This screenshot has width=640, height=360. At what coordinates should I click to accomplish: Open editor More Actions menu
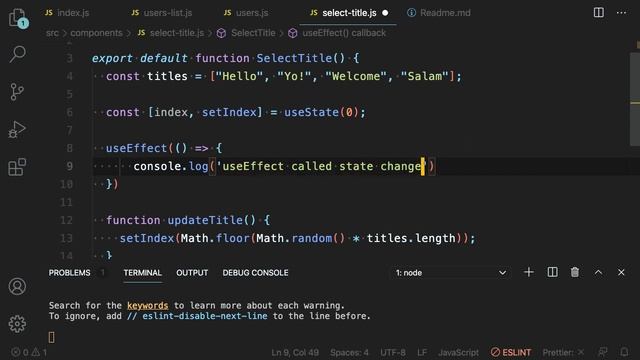pyautogui.click(x=621, y=13)
